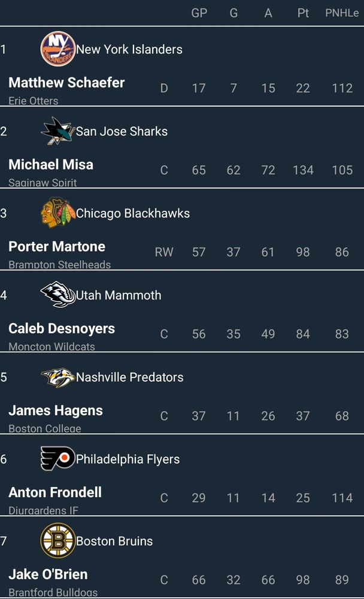The width and height of the screenshot is (364, 599).
Task: Select the Philadelphia Flyers team name
Action: tap(128, 459)
